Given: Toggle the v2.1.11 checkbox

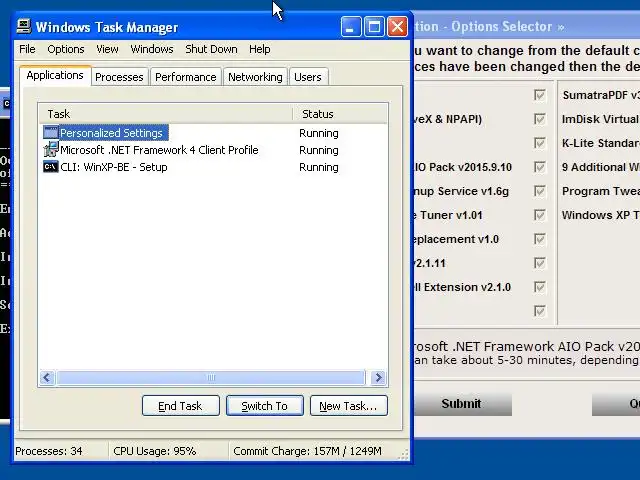Looking at the screenshot, I should 540,263.
